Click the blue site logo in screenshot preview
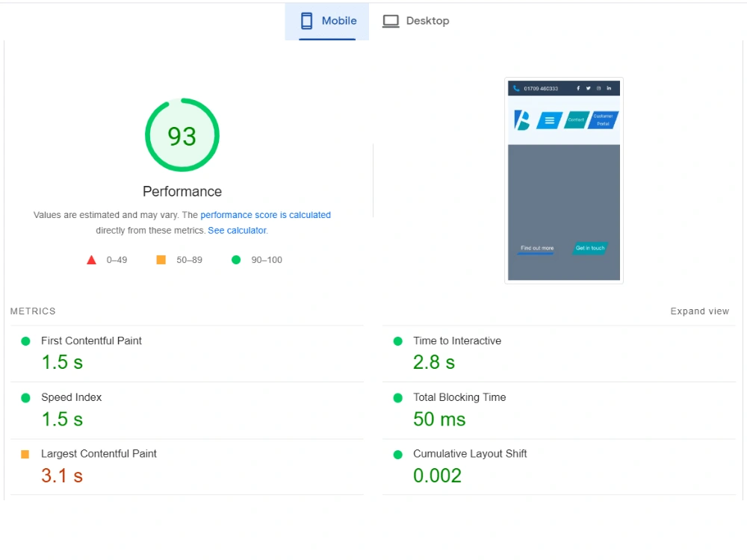This screenshot has height=560, width=747. [522, 120]
